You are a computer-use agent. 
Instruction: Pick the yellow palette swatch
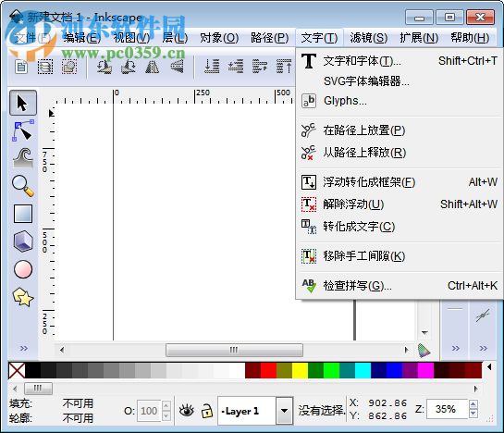point(300,371)
